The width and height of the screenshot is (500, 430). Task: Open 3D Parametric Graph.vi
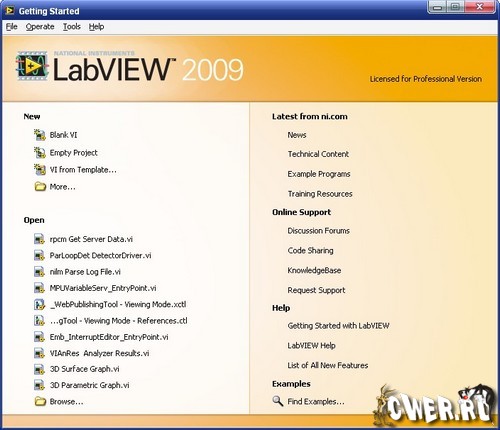[x=89, y=385]
